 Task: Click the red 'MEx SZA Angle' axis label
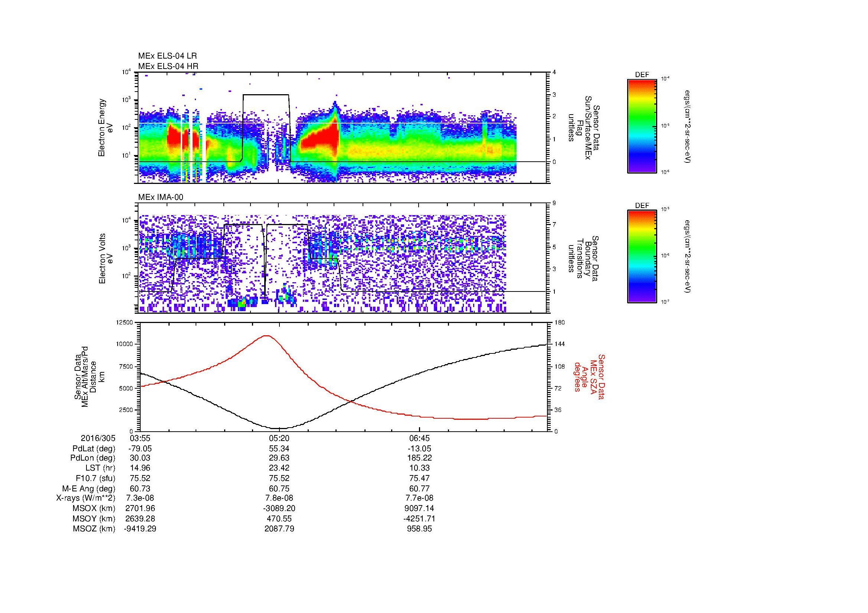(589, 376)
